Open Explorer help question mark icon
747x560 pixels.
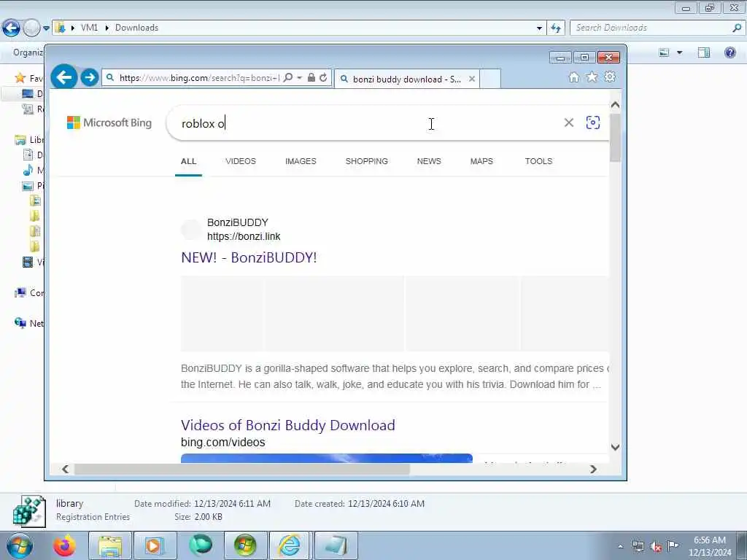[x=729, y=52]
